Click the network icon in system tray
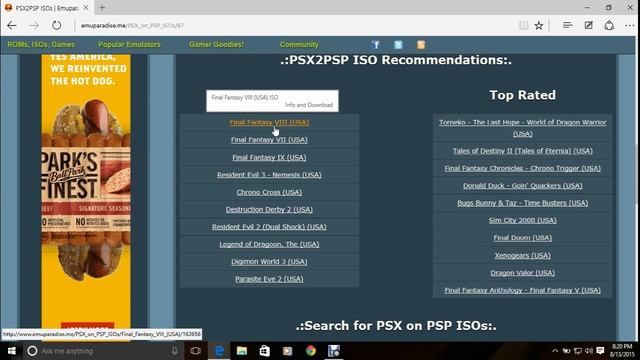The height and width of the screenshot is (360, 640). pyautogui.click(x=578, y=351)
